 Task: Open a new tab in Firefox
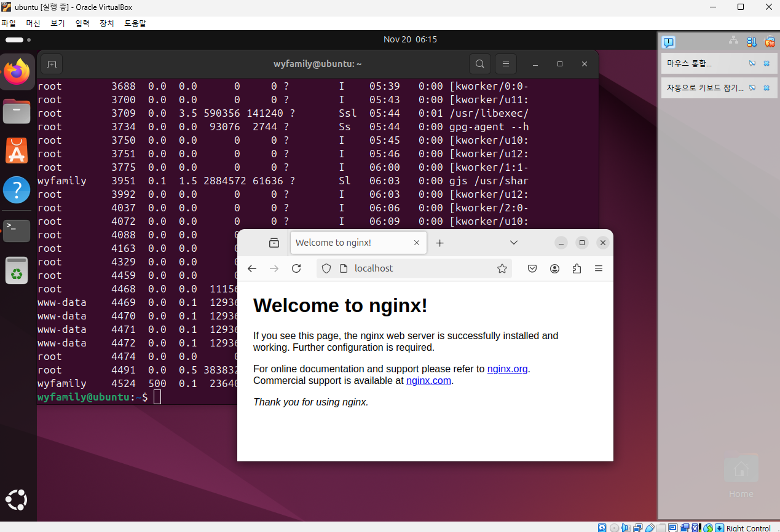pyautogui.click(x=439, y=243)
